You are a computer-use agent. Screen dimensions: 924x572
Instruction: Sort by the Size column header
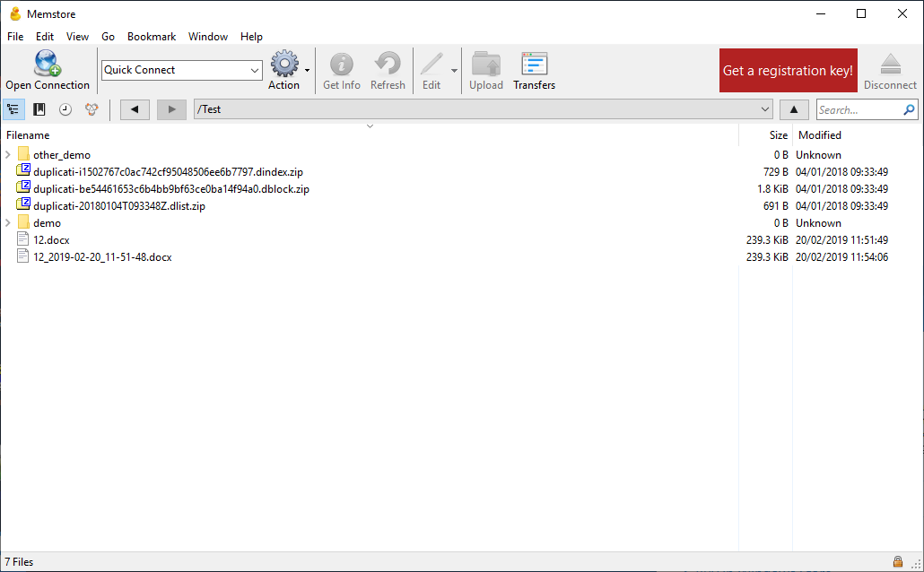pos(778,134)
